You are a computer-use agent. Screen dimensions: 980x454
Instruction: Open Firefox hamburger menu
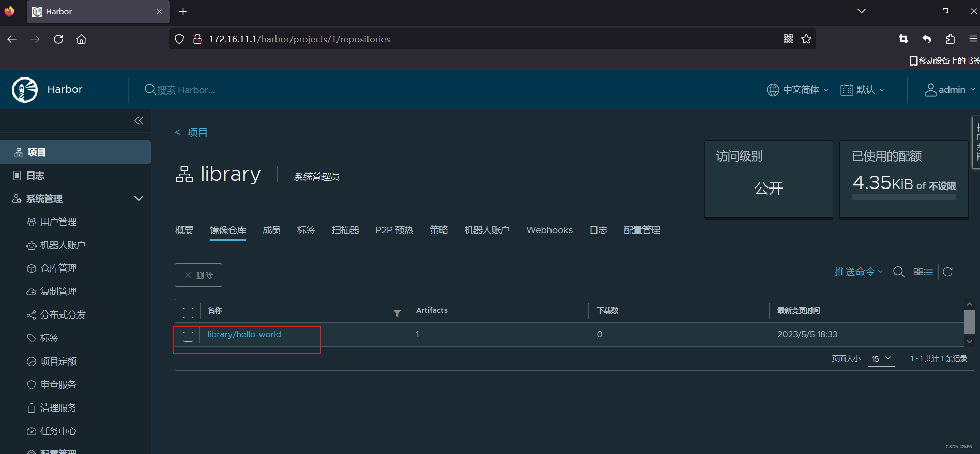pyautogui.click(x=973, y=39)
